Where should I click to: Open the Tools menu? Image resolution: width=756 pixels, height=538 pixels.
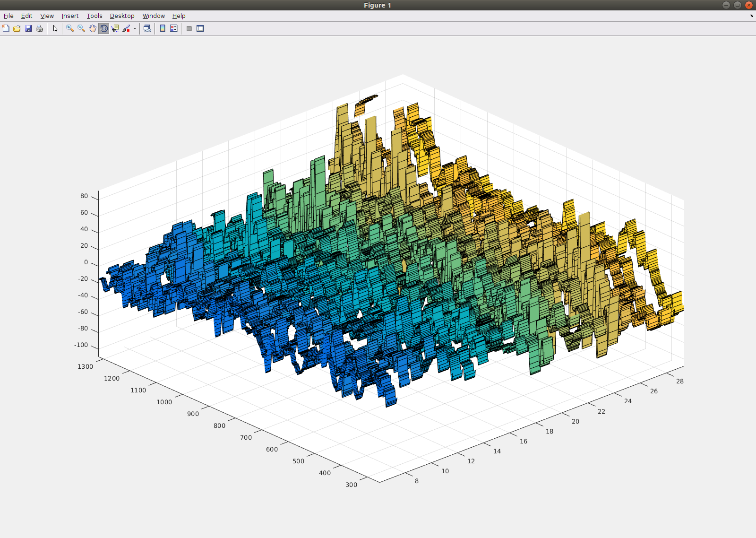click(x=94, y=16)
